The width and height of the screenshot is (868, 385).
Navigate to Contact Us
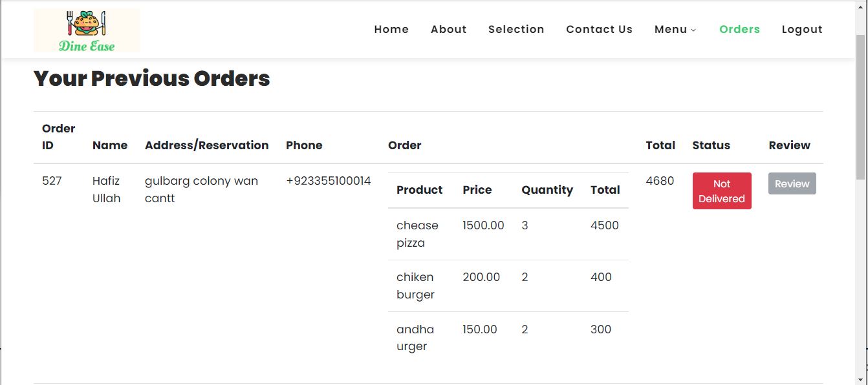tap(600, 29)
